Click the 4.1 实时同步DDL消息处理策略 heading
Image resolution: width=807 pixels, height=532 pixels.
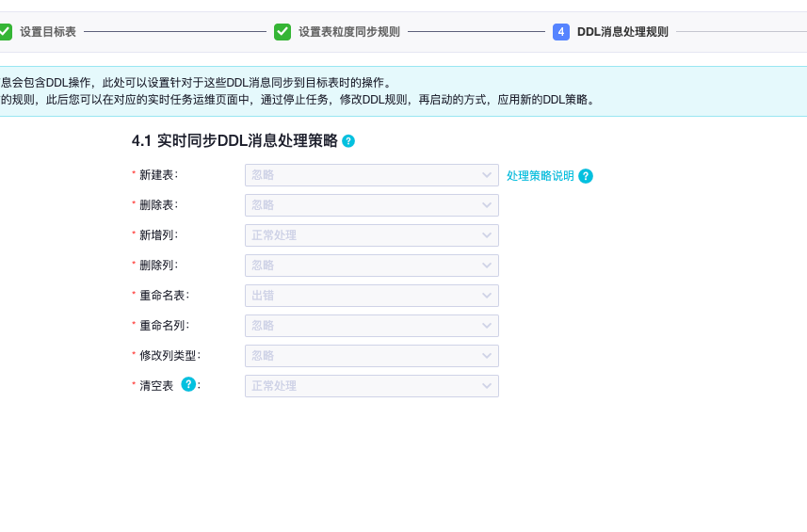[x=234, y=141]
